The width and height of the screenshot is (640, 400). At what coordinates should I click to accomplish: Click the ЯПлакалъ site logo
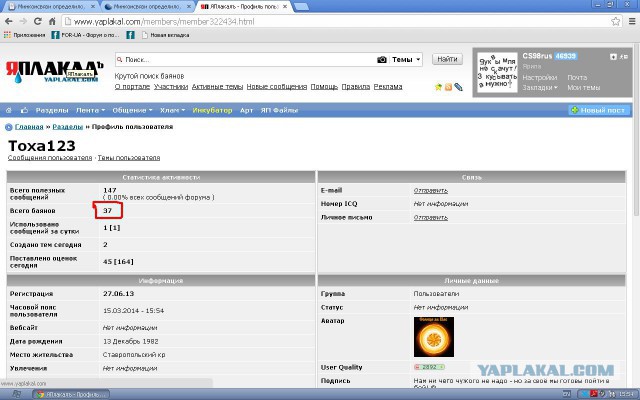tap(54, 71)
